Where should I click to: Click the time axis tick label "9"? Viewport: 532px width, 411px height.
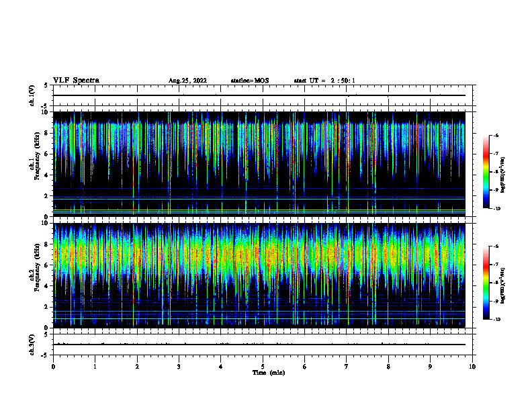pos(430,367)
